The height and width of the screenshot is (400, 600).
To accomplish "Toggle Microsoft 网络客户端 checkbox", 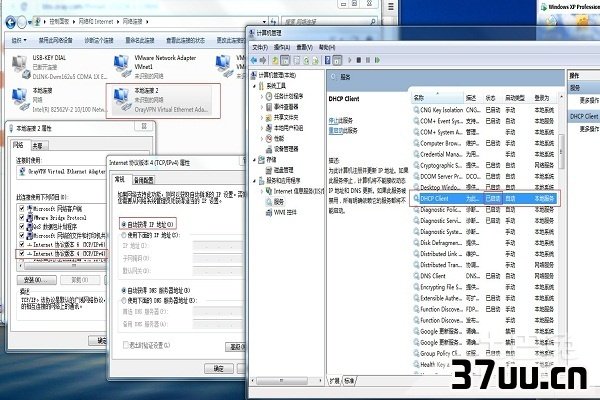I will (21, 209).
